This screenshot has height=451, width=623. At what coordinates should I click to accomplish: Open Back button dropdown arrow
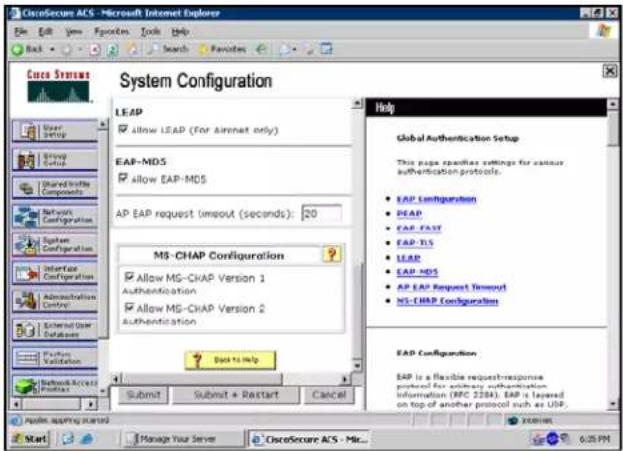[52, 50]
